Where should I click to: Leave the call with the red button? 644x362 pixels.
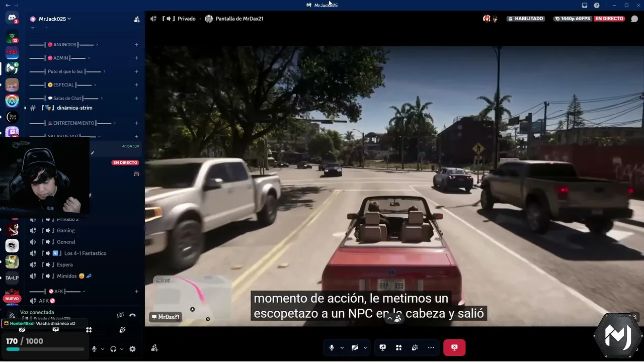pos(454,347)
